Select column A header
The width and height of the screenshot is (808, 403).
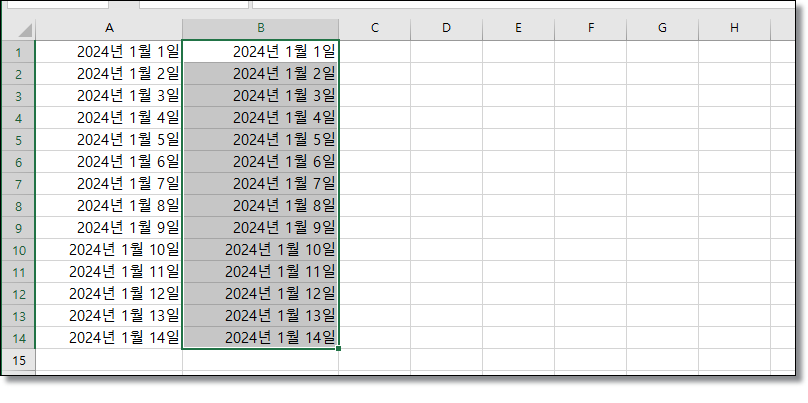109,29
